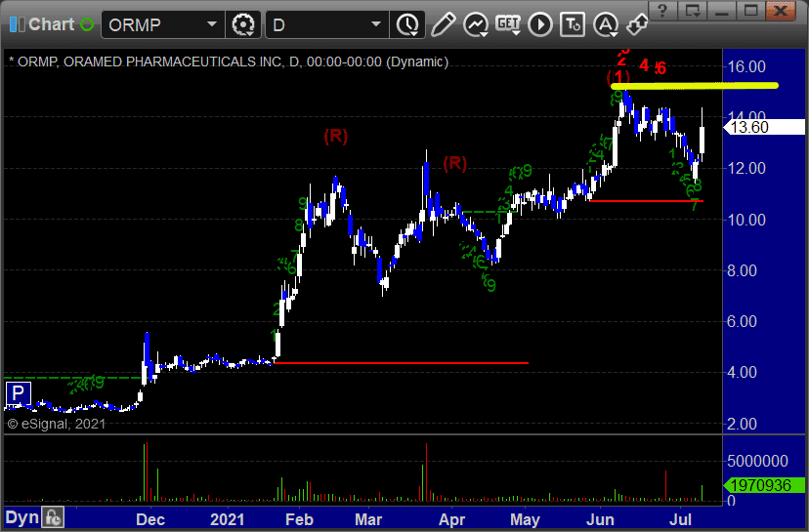Click the 4.00 price axis label
Screen dimensions: 809x532
[742, 372]
